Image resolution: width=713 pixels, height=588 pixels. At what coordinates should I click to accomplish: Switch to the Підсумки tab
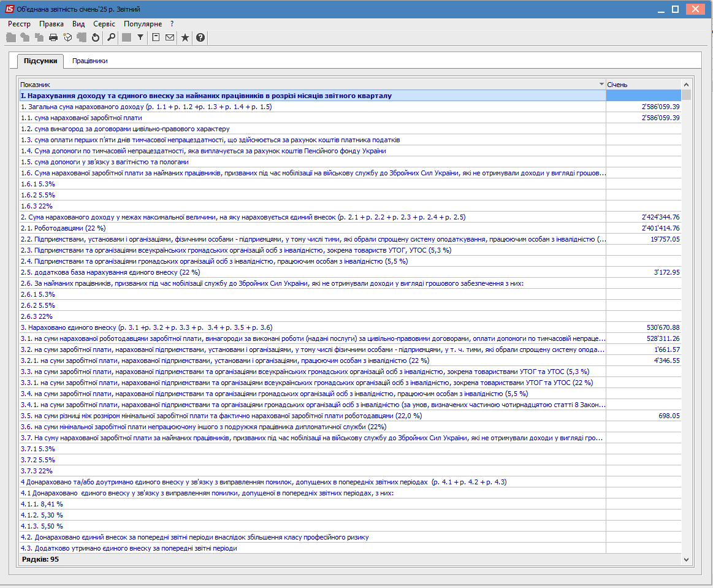point(40,61)
